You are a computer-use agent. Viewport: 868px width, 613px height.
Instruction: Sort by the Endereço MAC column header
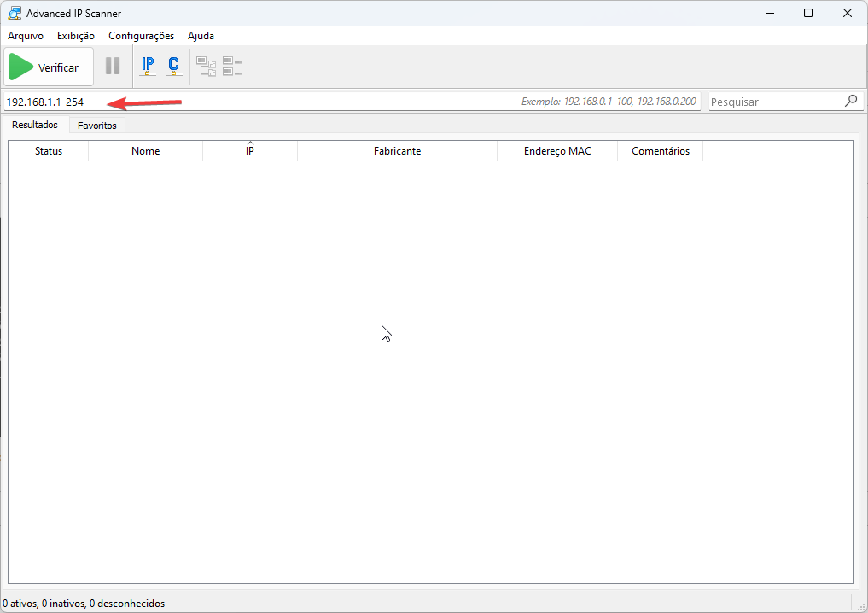(557, 151)
